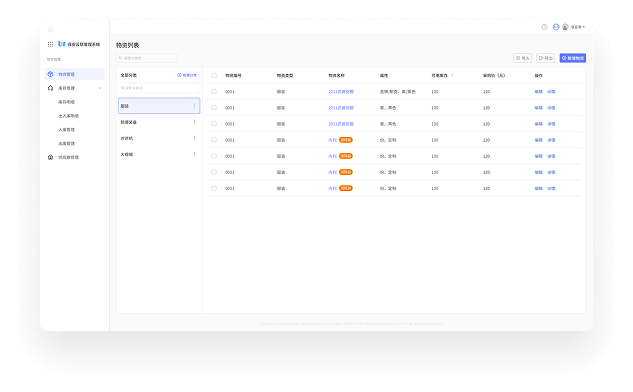Open 出库管理 in the sidebar
The width and height of the screenshot is (633, 392).
(x=66, y=144)
